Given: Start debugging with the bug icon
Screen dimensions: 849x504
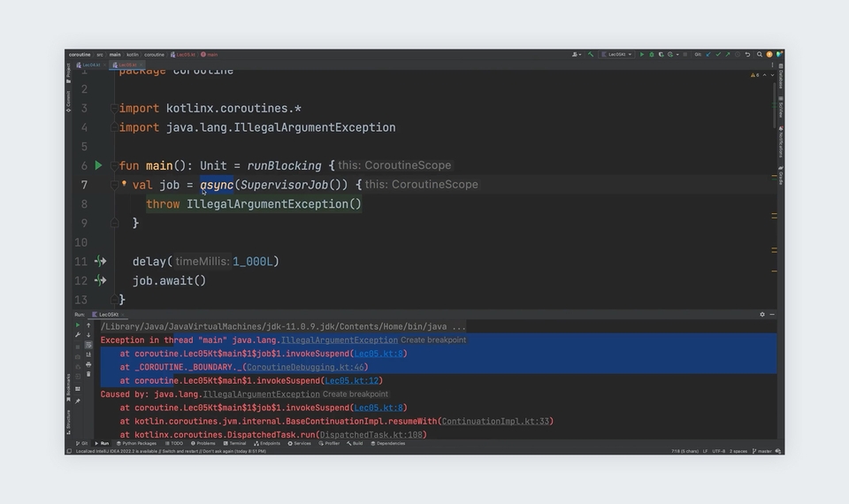Looking at the screenshot, I should (652, 55).
